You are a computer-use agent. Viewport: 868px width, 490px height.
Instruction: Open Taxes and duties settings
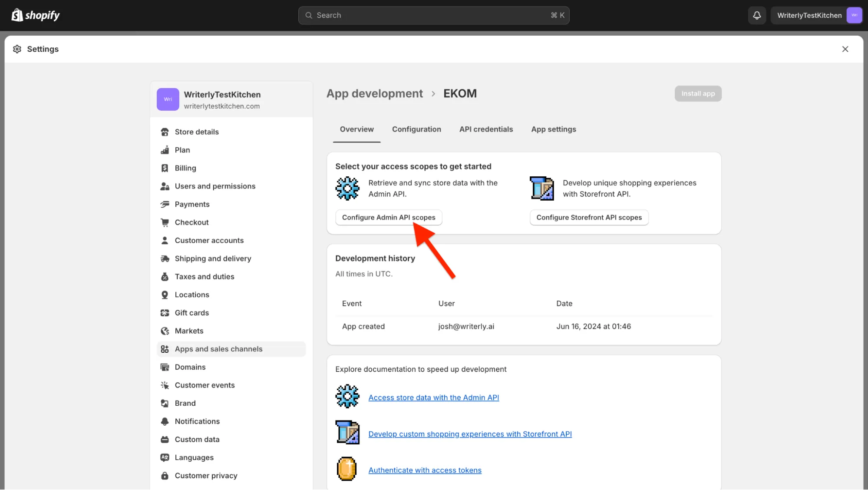coord(231,277)
